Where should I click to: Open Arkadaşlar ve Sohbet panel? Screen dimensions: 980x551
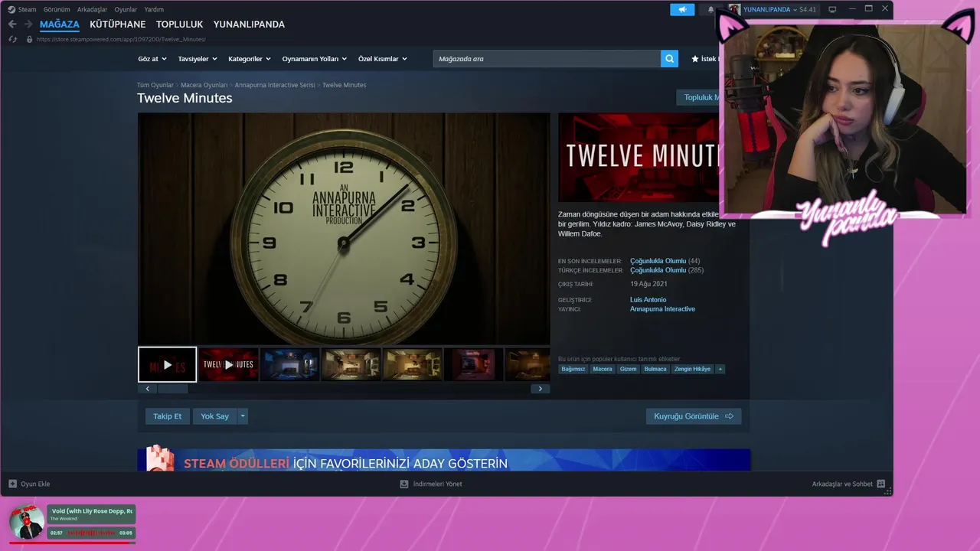(848, 484)
